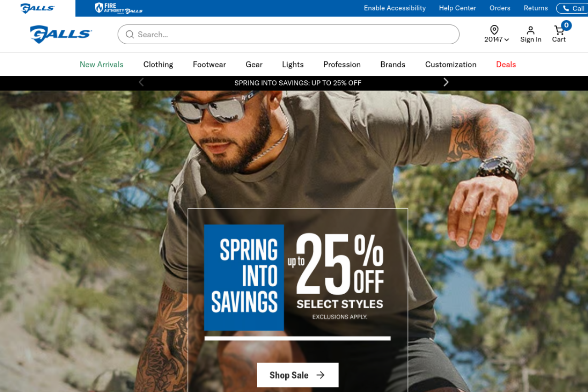Click the Spring Into Savings hero banner image
588x392 pixels.
294,241
